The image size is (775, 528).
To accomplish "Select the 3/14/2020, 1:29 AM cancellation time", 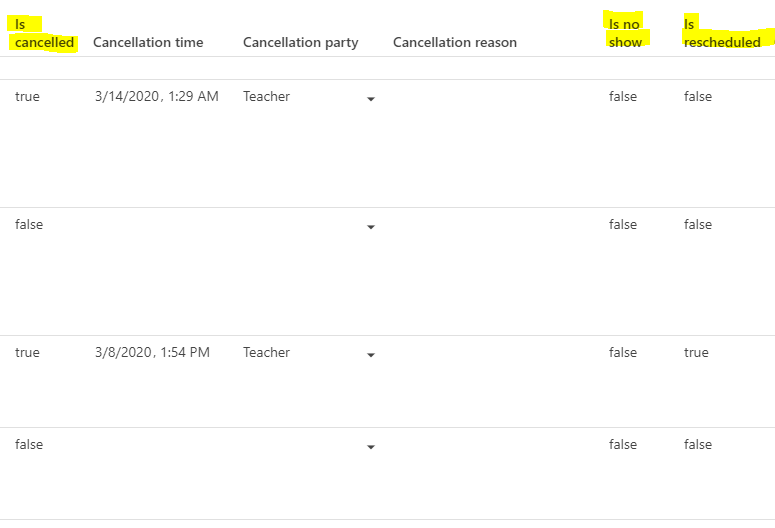I will 157,97.
